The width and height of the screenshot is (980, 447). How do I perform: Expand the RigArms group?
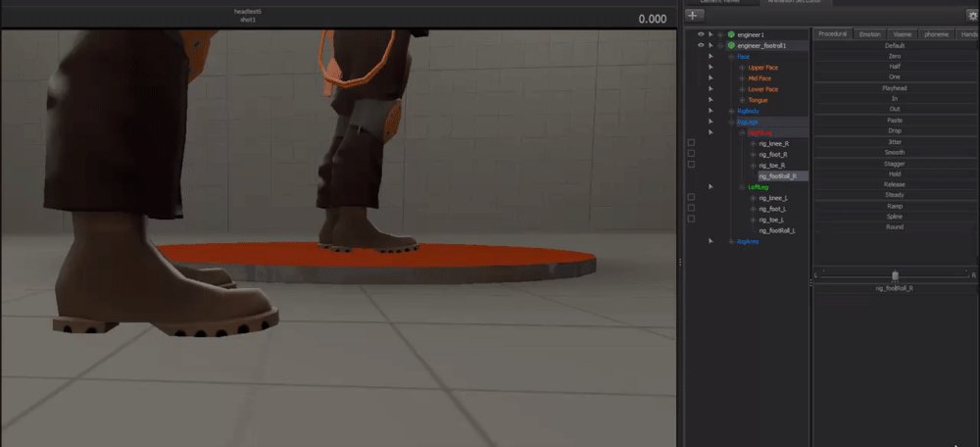pos(731,241)
